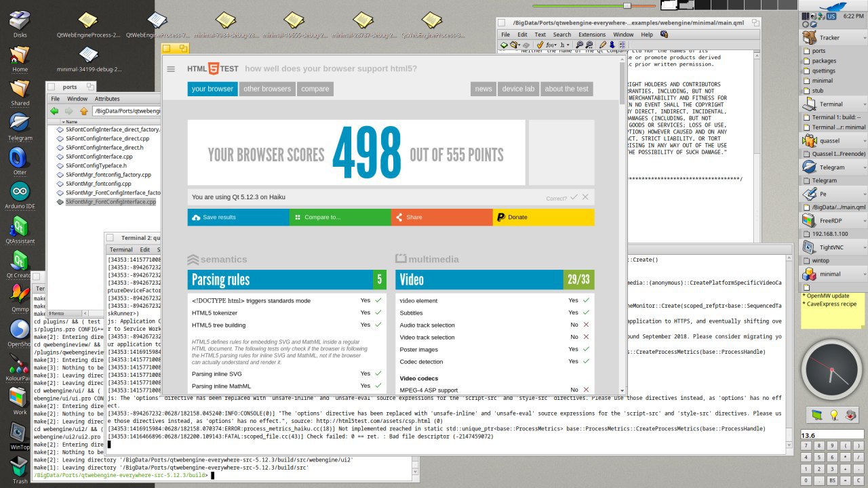The image size is (868, 488).
Task: Click the yellow sticky note
Action: tap(833, 310)
